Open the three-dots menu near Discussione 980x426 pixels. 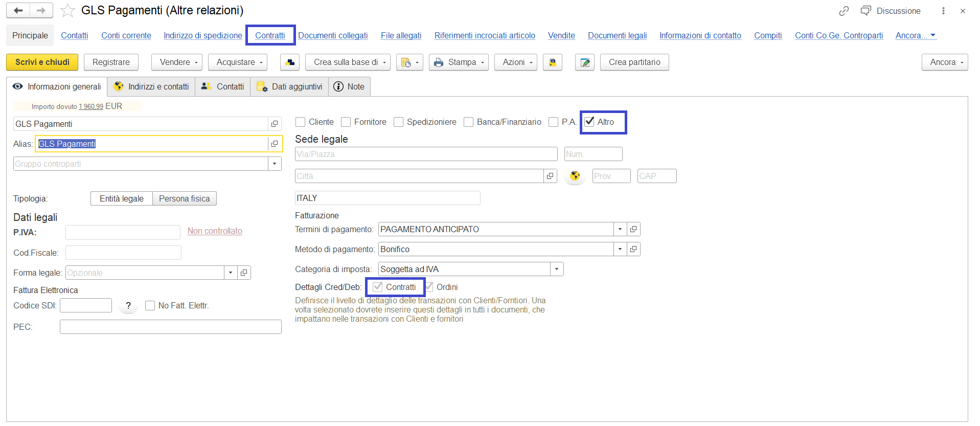pos(943,11)
